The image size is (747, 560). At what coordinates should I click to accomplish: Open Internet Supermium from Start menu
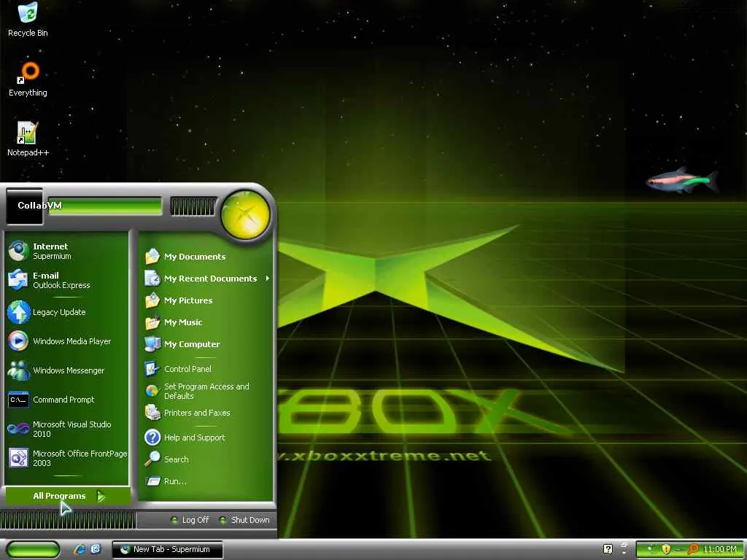[x=66, y=251]
